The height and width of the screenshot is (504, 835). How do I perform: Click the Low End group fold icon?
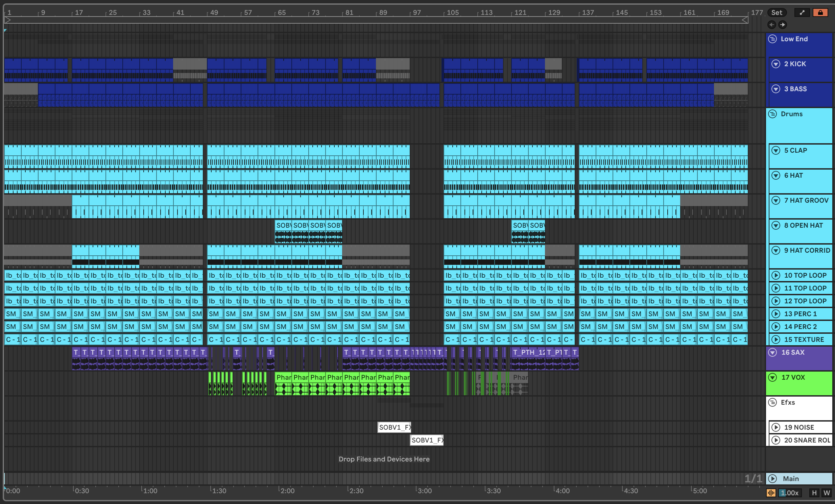772,39
